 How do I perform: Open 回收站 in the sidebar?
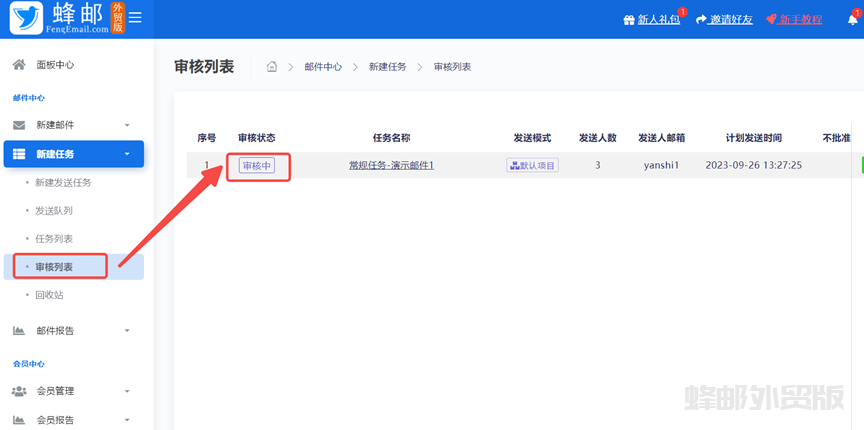[x=49, y=296]
